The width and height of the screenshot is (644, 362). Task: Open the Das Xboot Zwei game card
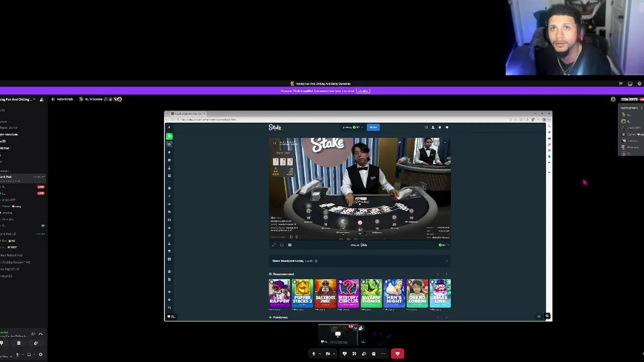coord(326,293)
